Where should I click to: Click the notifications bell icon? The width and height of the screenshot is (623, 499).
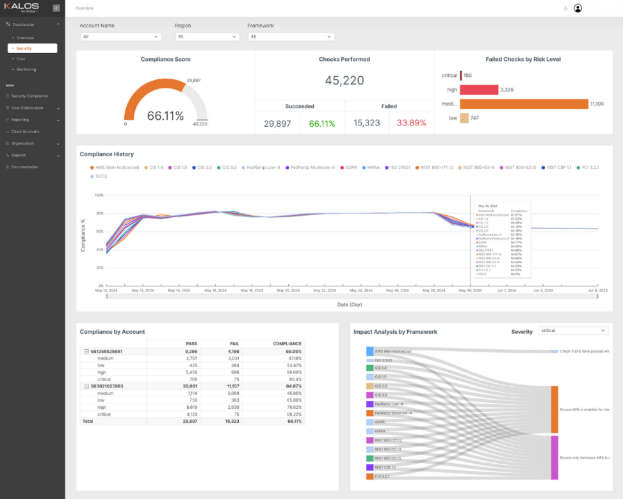[565, 8]
